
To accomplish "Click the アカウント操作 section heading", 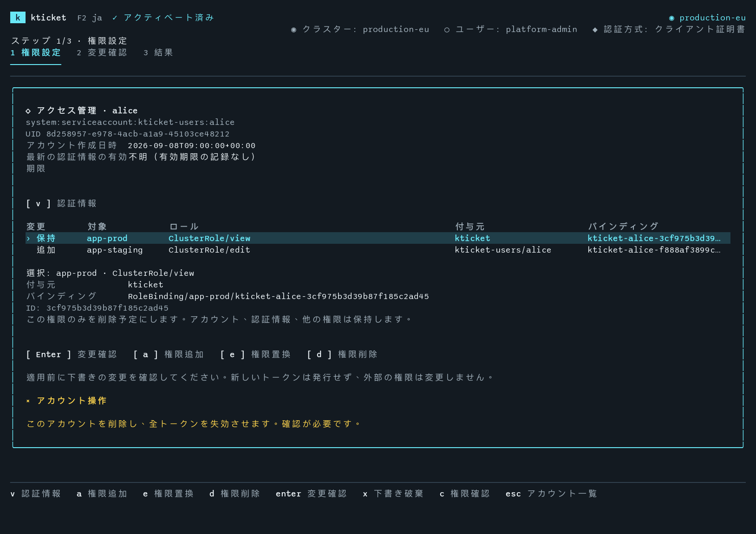I will coord(72,401).
